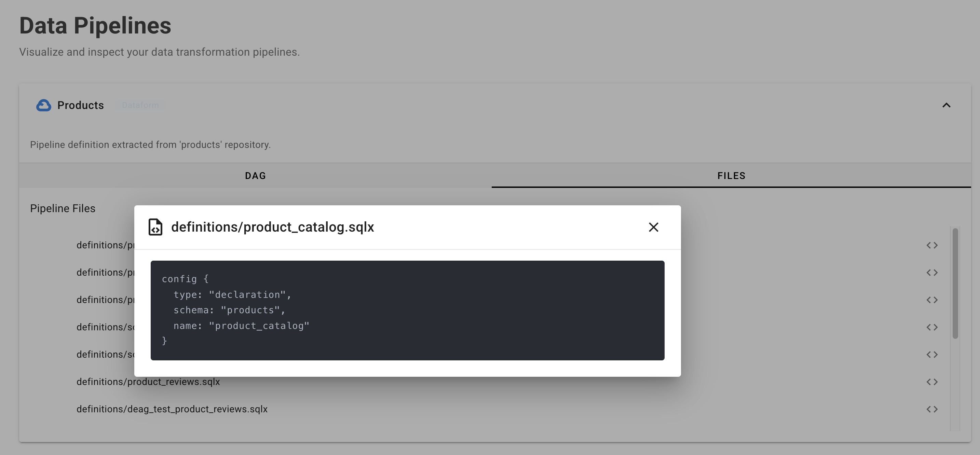The height and width of the screenshot is (455, 980).
Task: Close the product_catalog.sqlx dialog
Action: click(653, 227)
